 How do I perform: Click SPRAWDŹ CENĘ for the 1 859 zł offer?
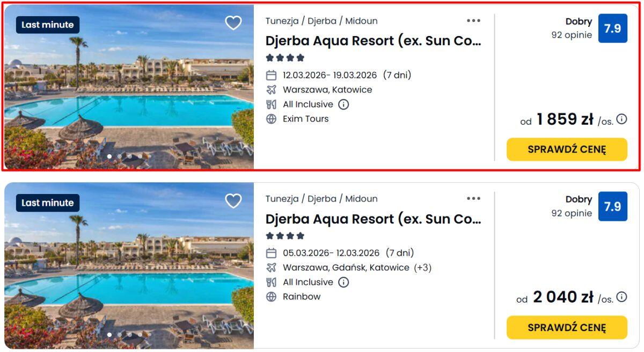pyautogui.click(x=567, y=149)
